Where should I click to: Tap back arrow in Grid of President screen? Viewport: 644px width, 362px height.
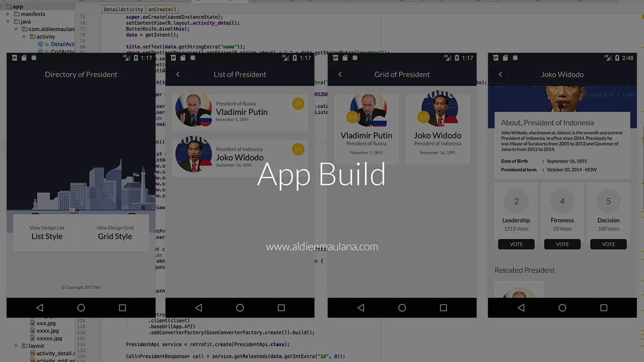(340, 74)
